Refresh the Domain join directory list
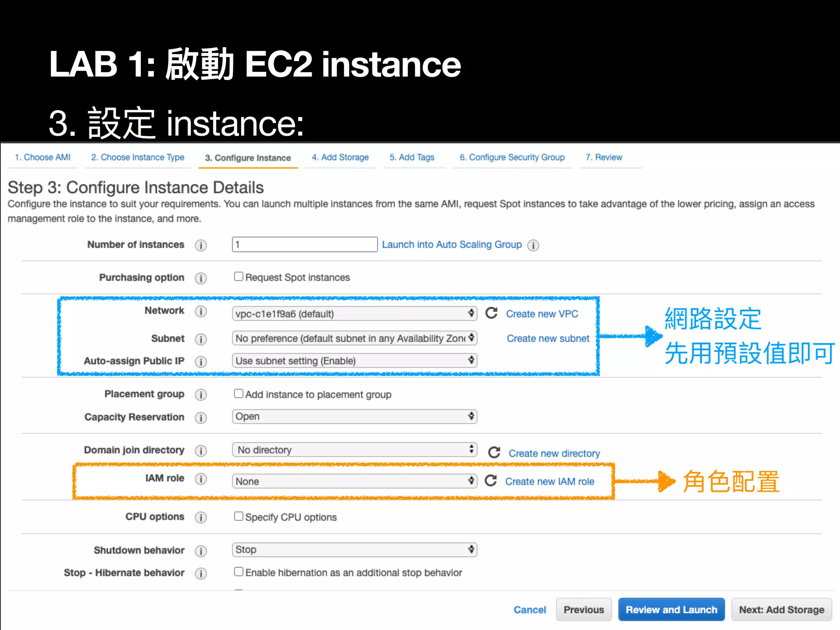The width and height of the screenshot is (840, 630). pyautogui.click(x=494, y=452)
